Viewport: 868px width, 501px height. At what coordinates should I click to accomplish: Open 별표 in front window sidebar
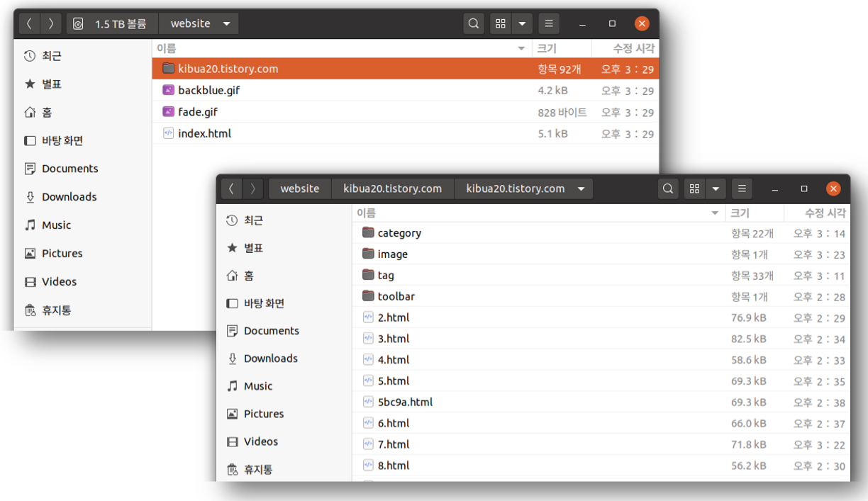(284, 248)
